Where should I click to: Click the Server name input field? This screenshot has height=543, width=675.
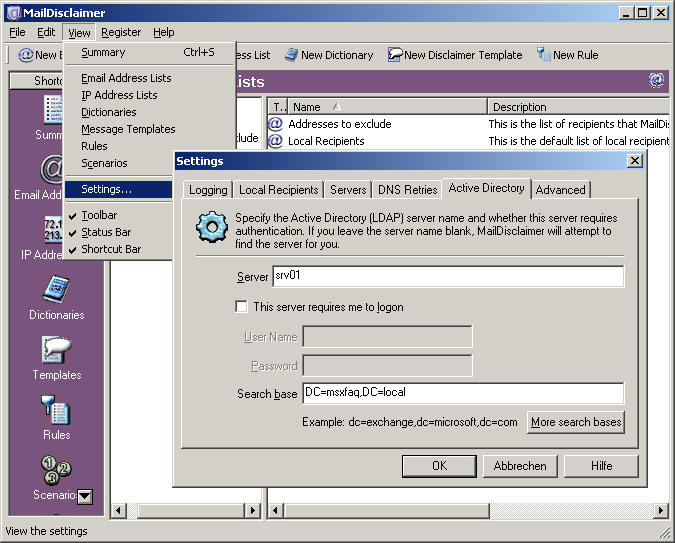point(448,276)
